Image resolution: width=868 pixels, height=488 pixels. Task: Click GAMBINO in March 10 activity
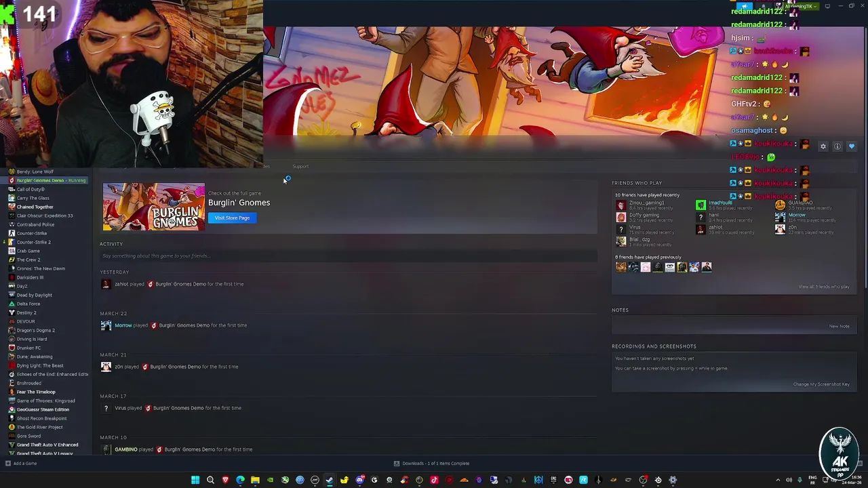click(126, 449)
